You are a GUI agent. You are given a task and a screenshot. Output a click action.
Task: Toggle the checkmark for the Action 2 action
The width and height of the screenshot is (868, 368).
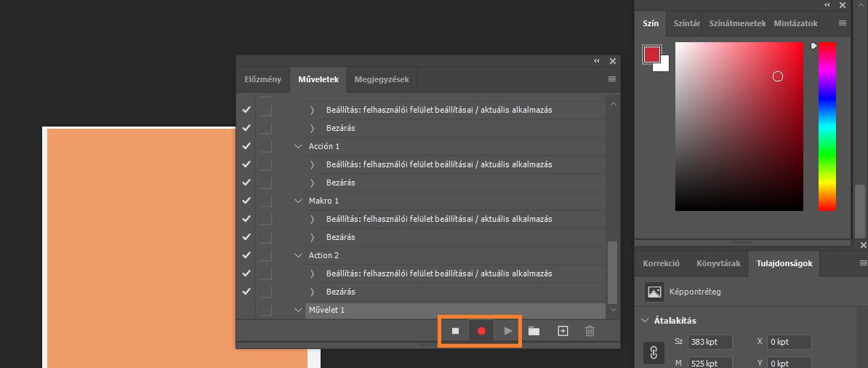tap(246, 255)
